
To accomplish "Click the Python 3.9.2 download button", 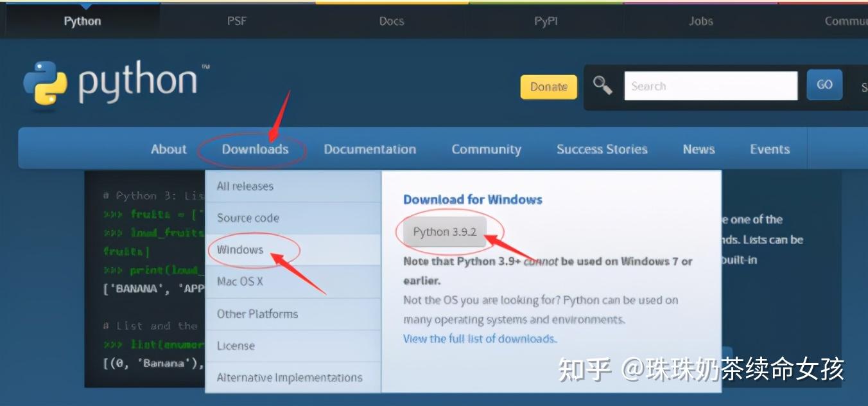I will 445,232.
